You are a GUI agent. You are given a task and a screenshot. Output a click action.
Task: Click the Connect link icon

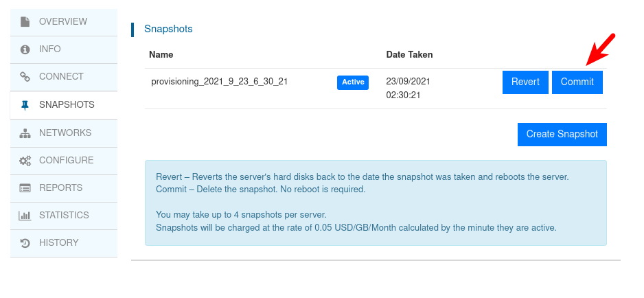[25, 77]
